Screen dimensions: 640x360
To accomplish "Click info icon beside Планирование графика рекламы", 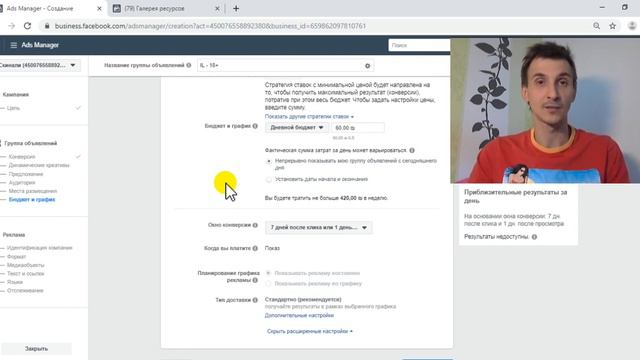I will coord(255,280).
